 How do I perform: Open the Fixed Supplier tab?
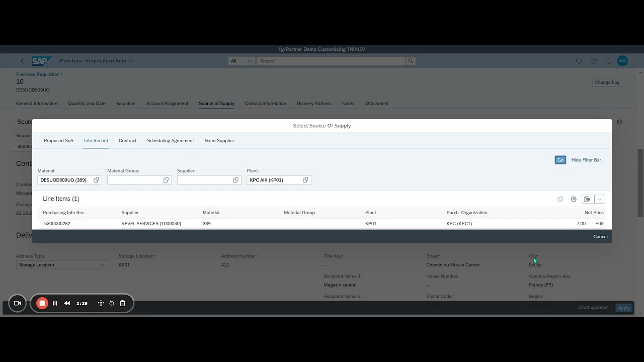pyautogui.click(x=219, y=141)
